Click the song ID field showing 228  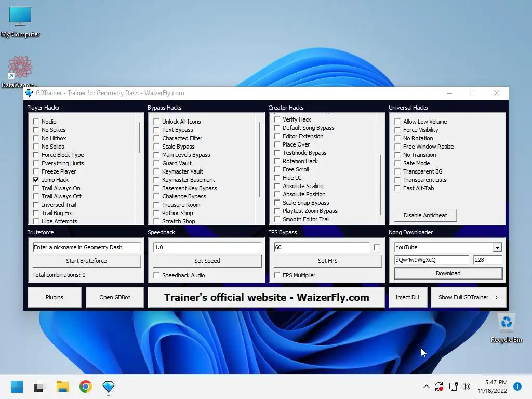(x=487, y=260)
